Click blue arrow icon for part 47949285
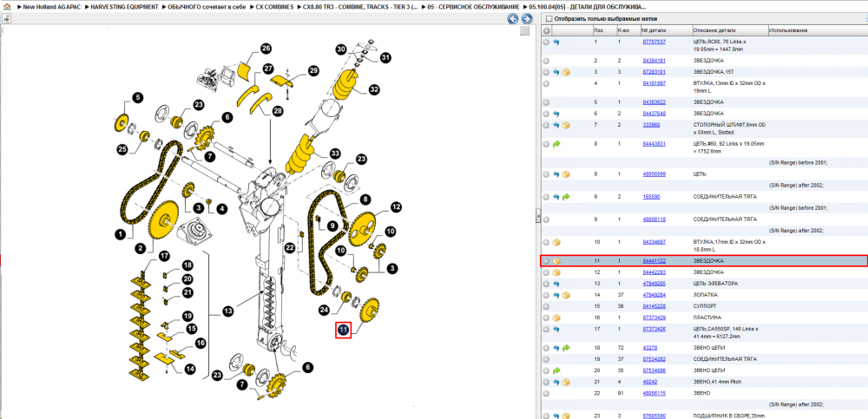 pyautogui.click(x=556, y=284)
